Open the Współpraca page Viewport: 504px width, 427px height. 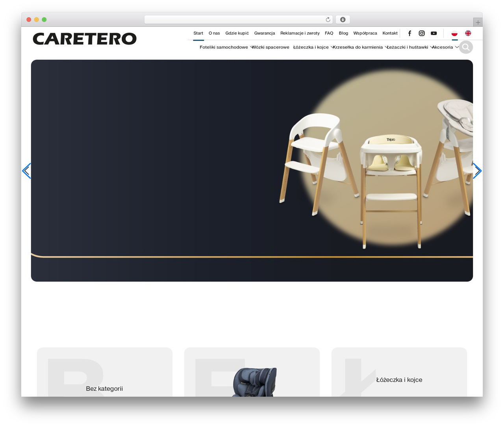coord(365,33)
